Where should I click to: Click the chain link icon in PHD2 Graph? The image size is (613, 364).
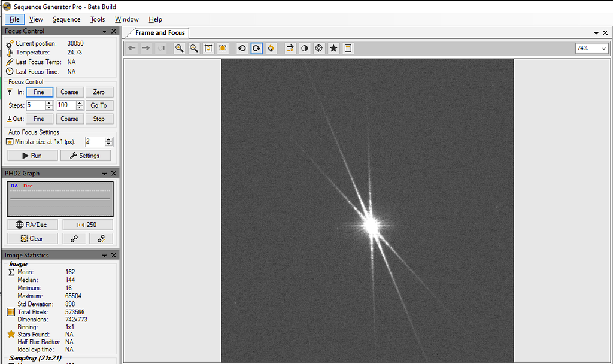point(74,238)
